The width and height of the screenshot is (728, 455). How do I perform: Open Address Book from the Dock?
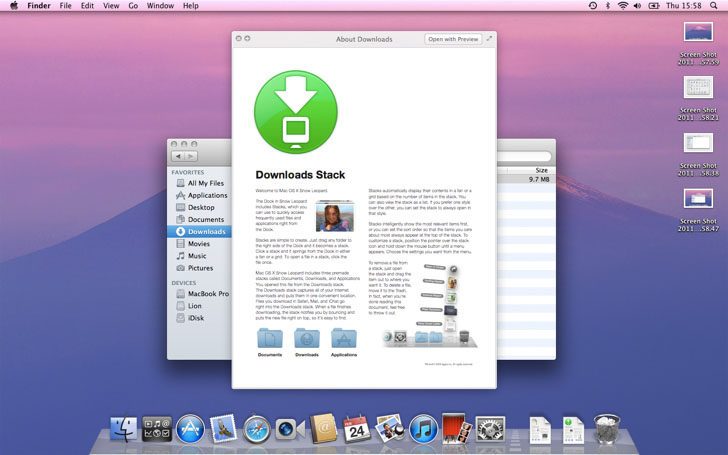coord(324,428)
